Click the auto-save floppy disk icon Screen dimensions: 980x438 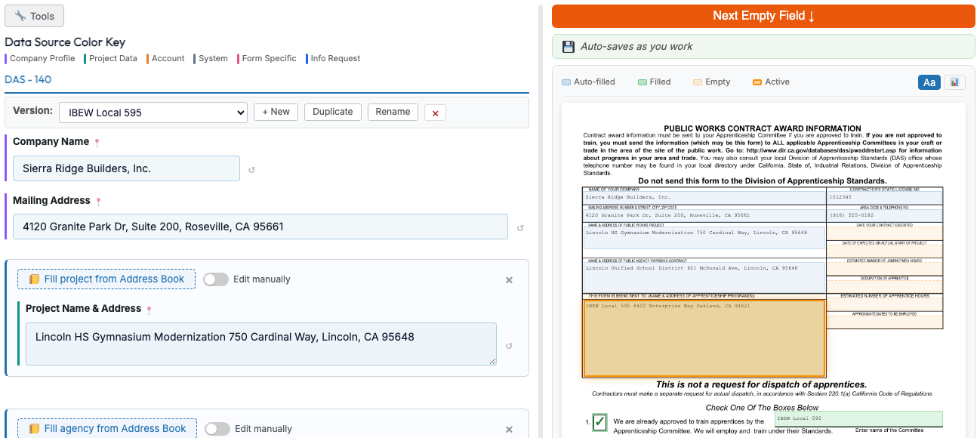569,47
